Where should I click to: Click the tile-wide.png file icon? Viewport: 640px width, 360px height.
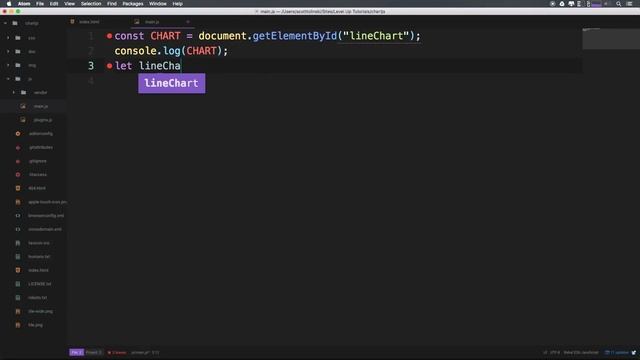click(18, 311)
